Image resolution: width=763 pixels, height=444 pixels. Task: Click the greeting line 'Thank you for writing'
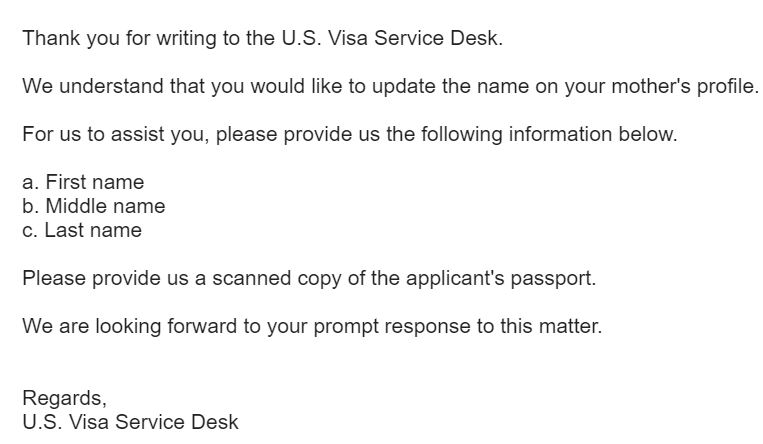263,38
